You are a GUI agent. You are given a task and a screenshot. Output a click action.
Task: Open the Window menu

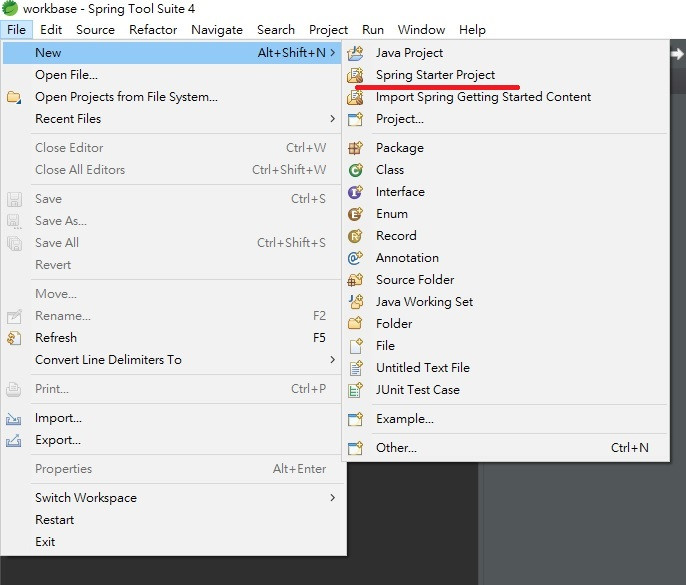[x=421, y=30]
